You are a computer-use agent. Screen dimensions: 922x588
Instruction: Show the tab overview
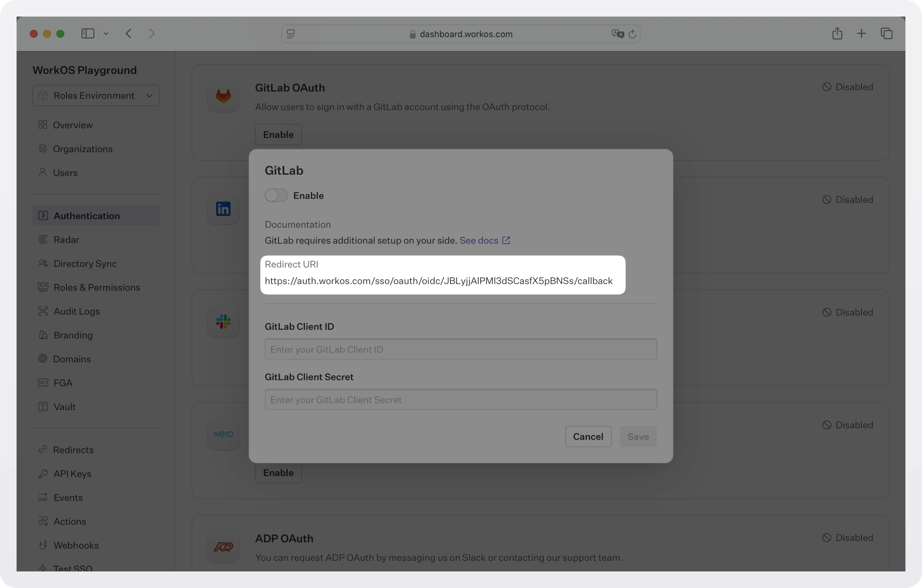coord(886,34)
